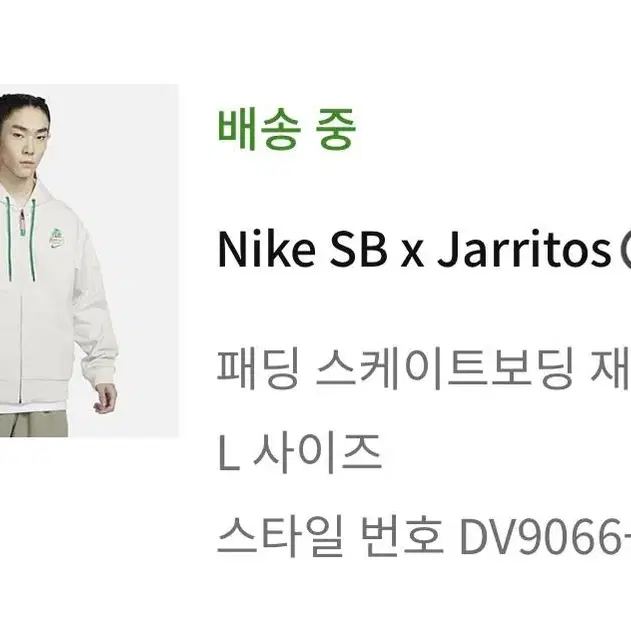The image size is (631, 631).
Task: Click the word Jarritos in the title
Action: pyautogui.click(x=524, y=249)
